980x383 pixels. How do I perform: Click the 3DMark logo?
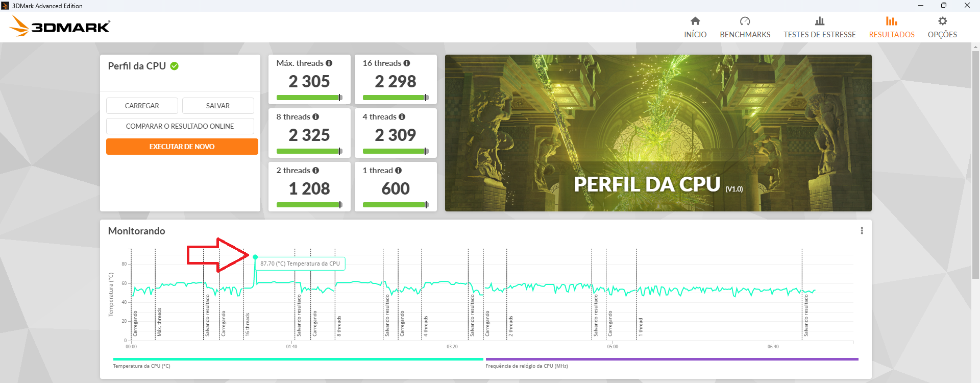pyautogui.click(x=60, y=26)
